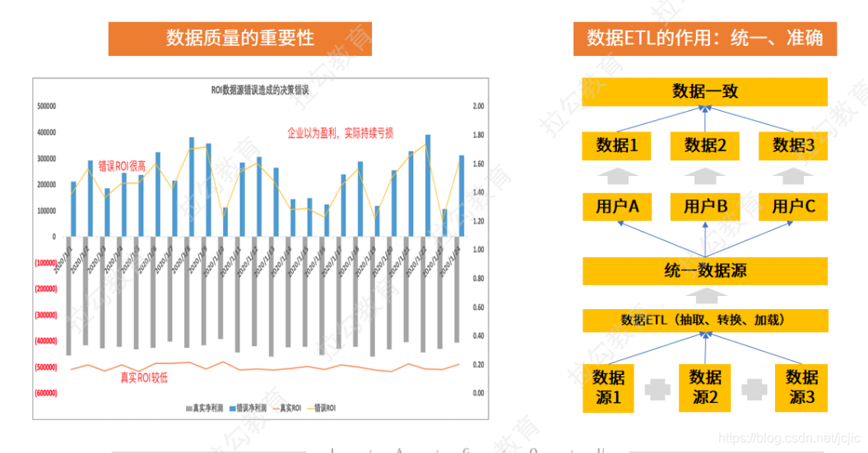Click the 1.20 right axis label
The image size is (868, 453).
click(478, 221)
